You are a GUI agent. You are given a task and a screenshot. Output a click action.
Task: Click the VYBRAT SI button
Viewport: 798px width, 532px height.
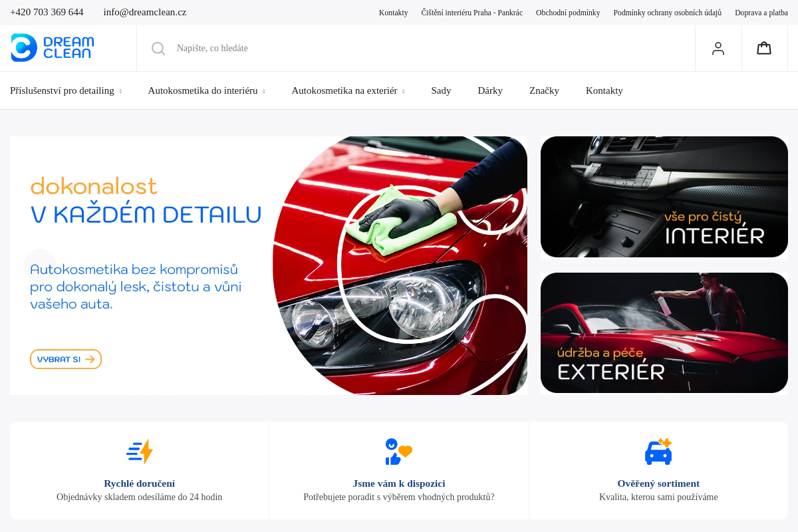[x=66, y=359]
